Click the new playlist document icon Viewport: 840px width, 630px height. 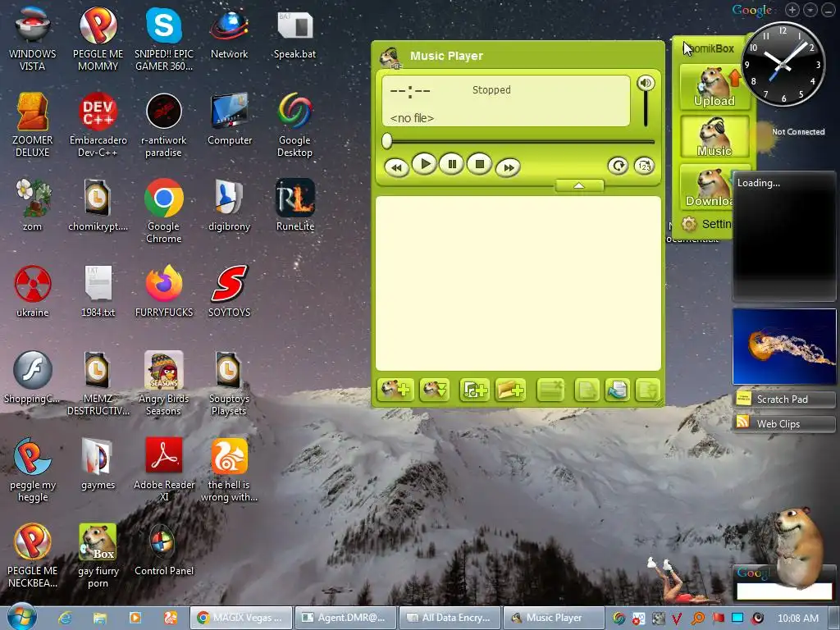coord(587,390)
